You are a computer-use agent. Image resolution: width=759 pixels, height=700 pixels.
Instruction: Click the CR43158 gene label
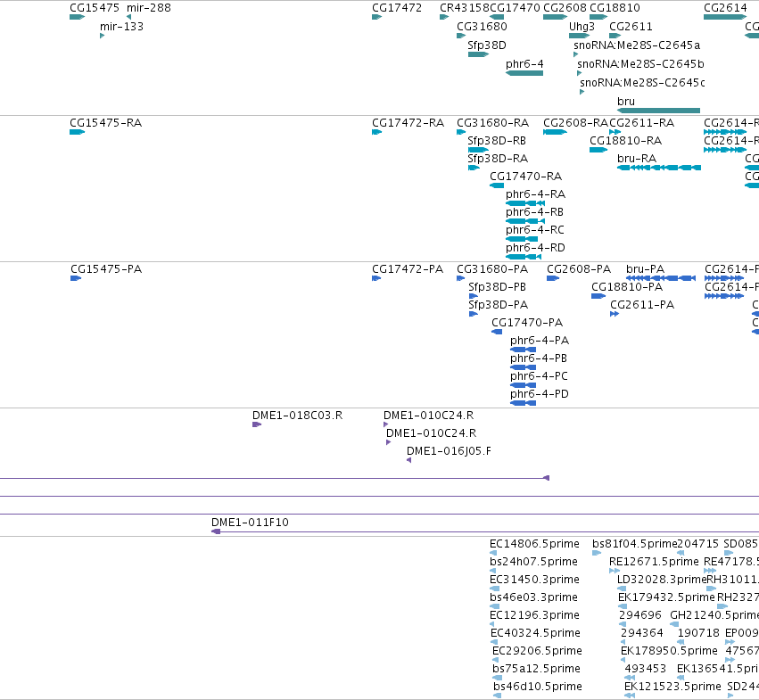464,8
